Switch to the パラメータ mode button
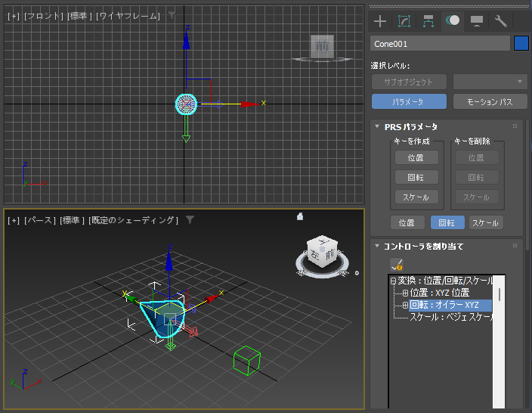This screenshot has width=532, height=413. (x=409, y=101)
